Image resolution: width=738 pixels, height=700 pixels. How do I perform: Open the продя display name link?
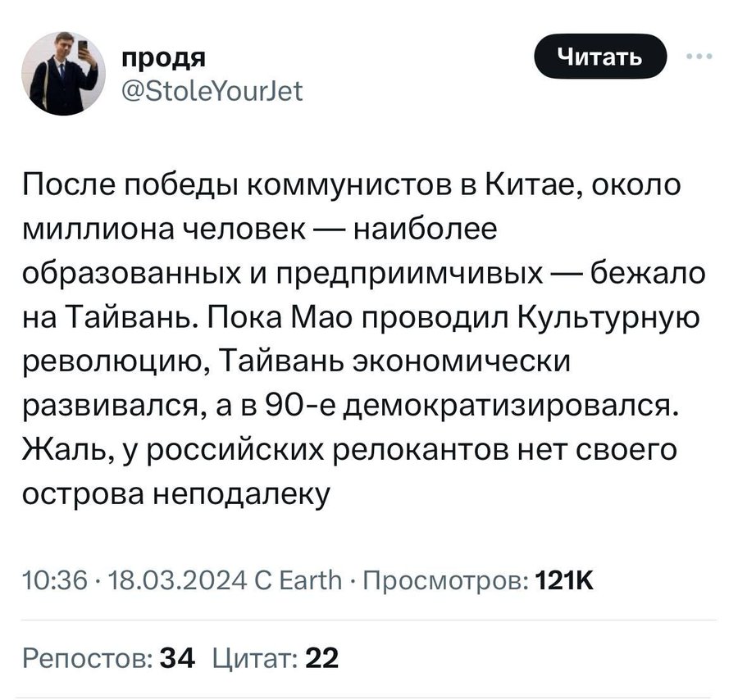pyautogui.click(x=163, y=59)
